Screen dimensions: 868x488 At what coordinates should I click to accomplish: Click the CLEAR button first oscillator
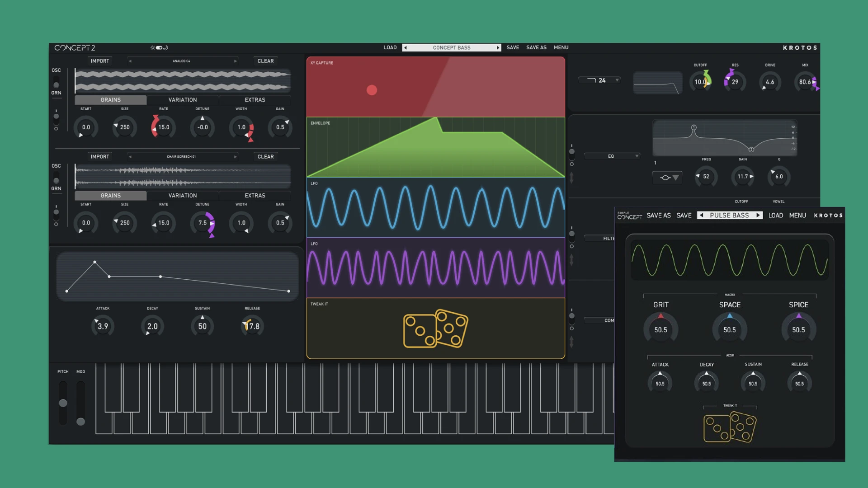pos(264,61)
